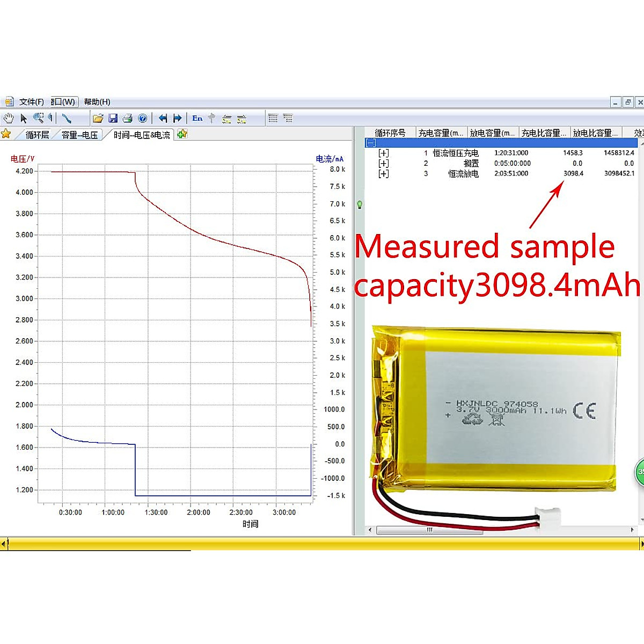Viewport: 644px width, 644px height.
Task: Expand step 3 恒流放电 row
Action: 383,173
